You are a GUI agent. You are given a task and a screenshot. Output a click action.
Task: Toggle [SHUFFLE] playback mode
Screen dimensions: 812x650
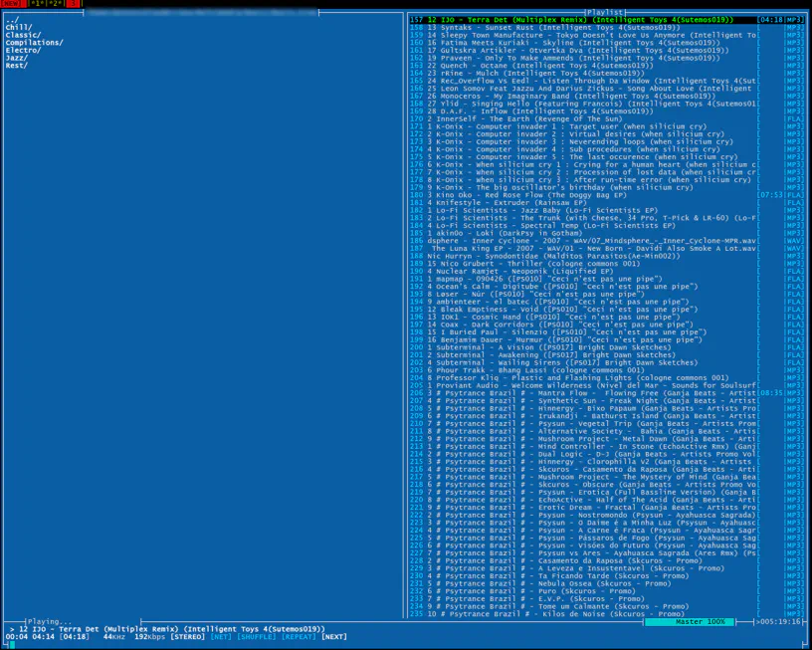point(257,636)
